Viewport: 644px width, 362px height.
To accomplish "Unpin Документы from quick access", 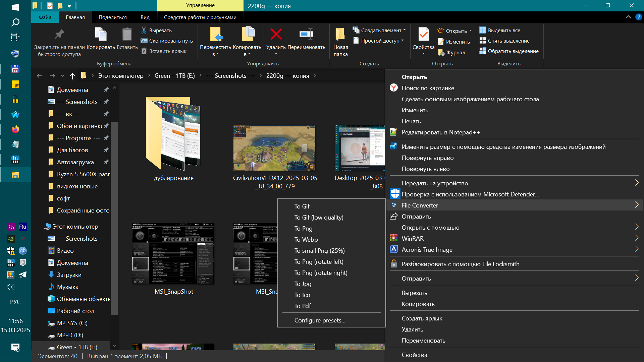I will point(106,89).
